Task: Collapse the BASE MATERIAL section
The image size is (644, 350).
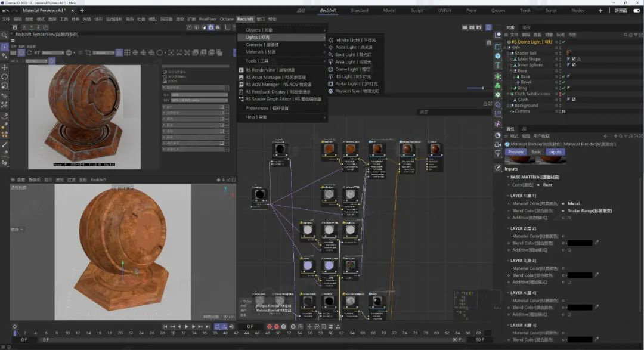Action: [507, 177]
